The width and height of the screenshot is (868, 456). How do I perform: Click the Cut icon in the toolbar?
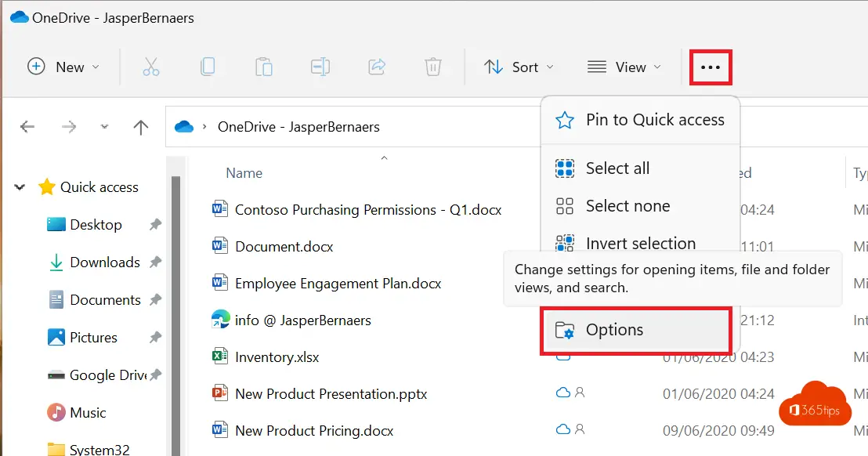[151, 67]
